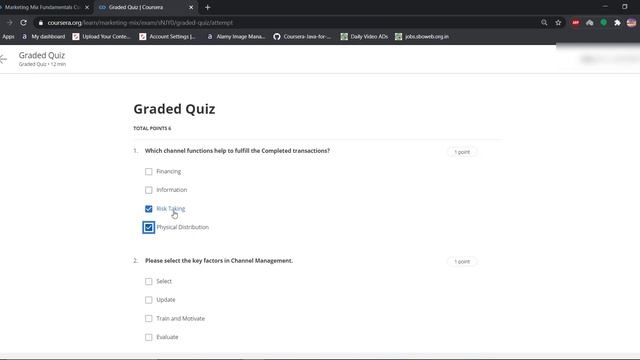Minimize the browser window
The height and width of the screenshot is (360, 640).
point(605,7)
